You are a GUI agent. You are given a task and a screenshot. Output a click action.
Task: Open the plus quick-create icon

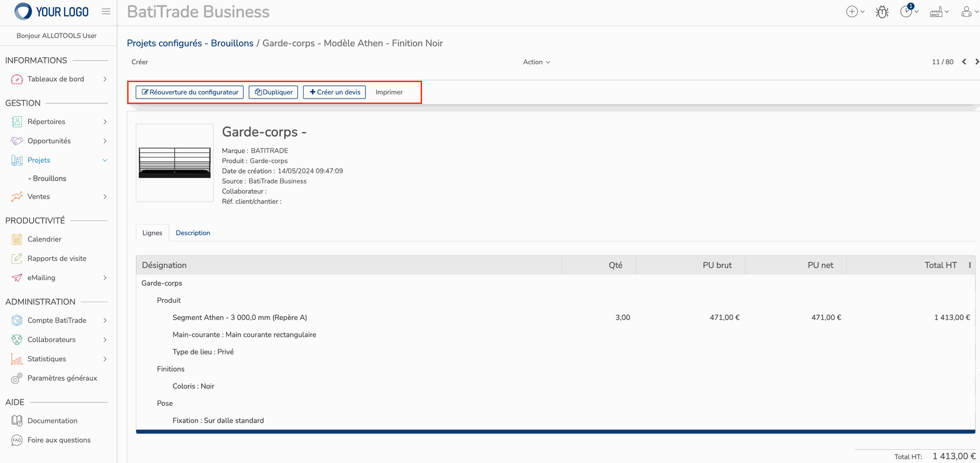[852, 12]
